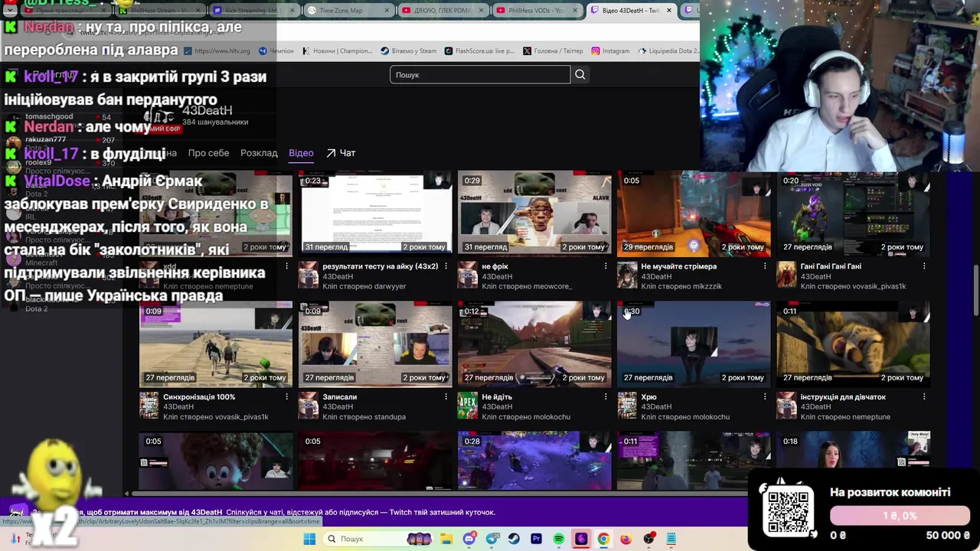This screenshot has height=551, width=980.
Task: Open Instagram bookmark in bookmarks bar
Action: pyautogui.click(x=610, y=51)
